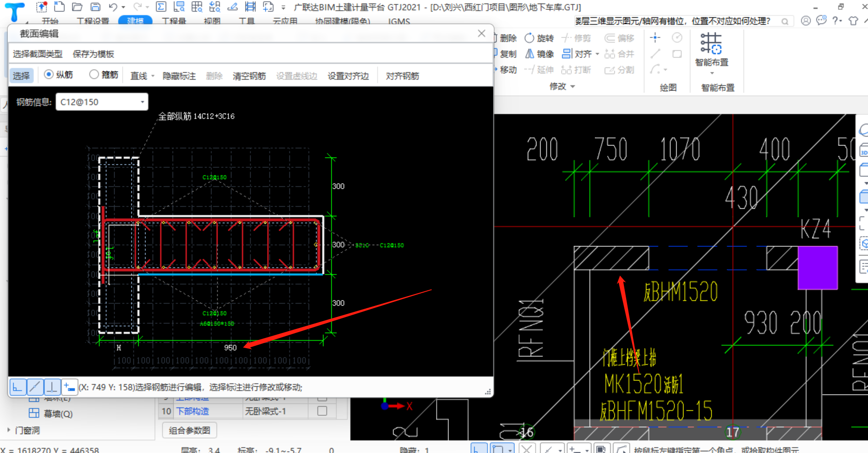The height and width of the screenshot is (453, 868).
Task: Open the arc tool dropdown arrow
Action: [666, 70]
